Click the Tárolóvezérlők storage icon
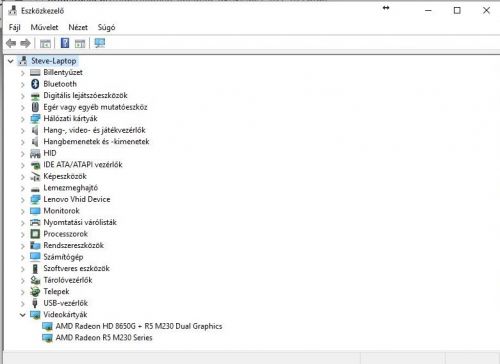500x364 pixels. [x=35, y=280]
